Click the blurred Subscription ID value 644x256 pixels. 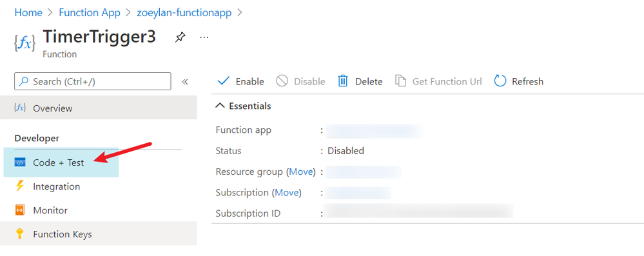coord(418,210)
